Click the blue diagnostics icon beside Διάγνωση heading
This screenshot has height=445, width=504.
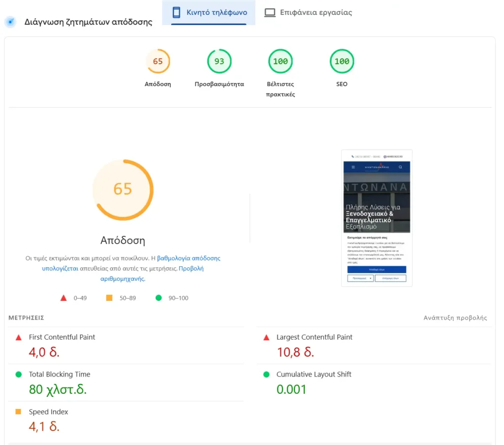coord(10,22)
